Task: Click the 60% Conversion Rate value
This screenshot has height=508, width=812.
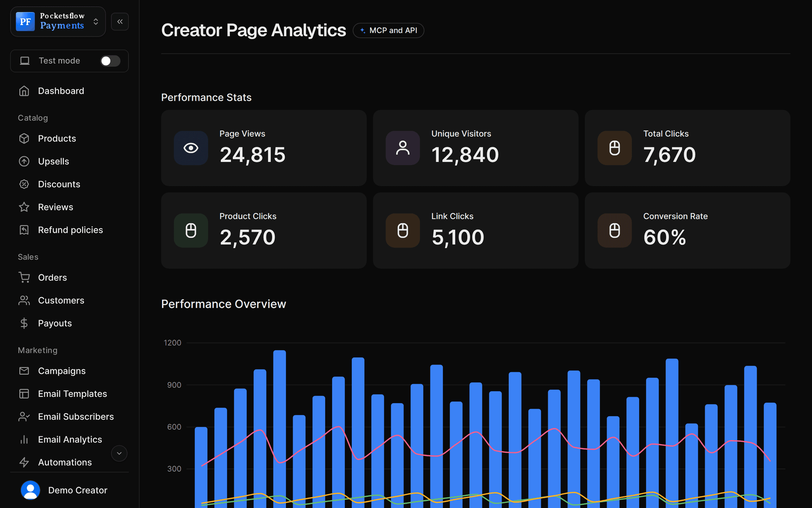Action: (x=665, y=237)
